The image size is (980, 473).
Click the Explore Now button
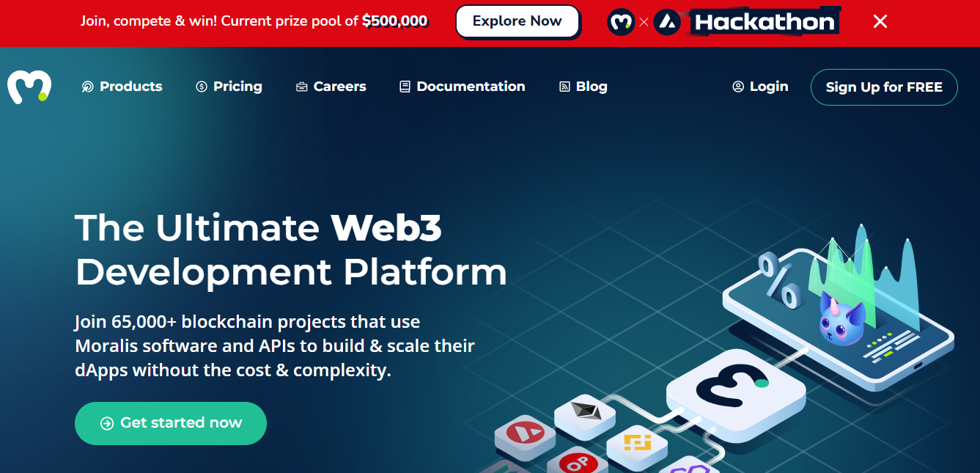click(x=517, y=21)
